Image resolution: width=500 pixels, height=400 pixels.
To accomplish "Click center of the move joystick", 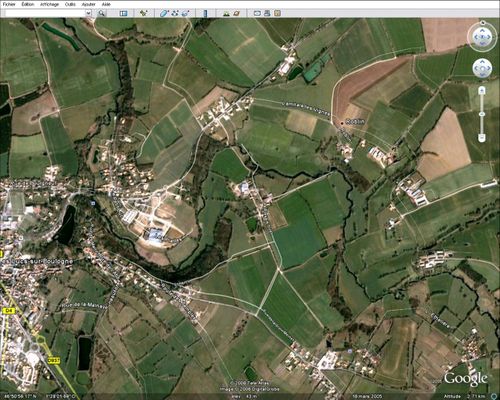I will pyautogui.click(x=482, y=69).
